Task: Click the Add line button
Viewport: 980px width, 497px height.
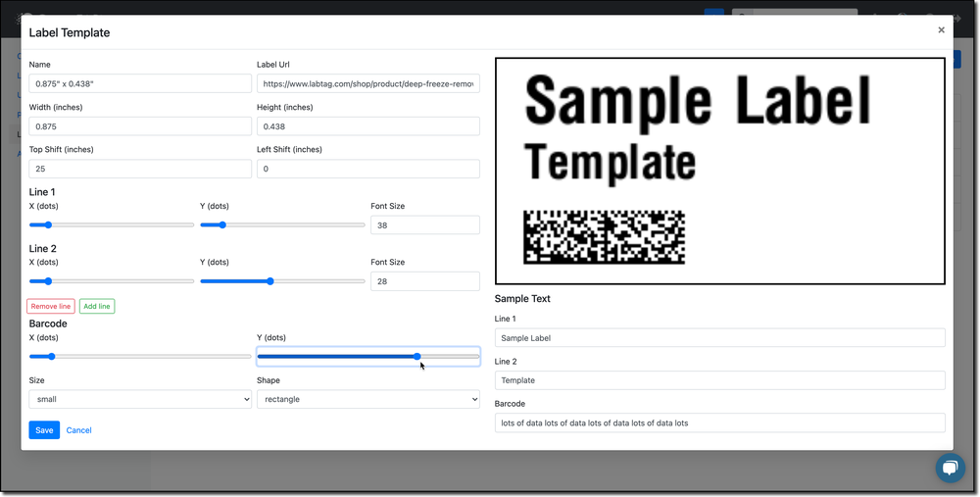Action: pyautogui.click(x=97, y=306)
